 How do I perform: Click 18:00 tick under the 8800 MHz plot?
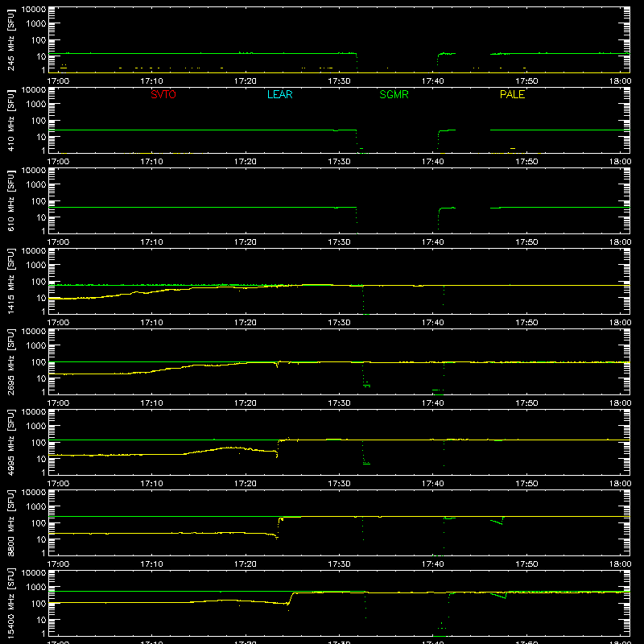620,564
